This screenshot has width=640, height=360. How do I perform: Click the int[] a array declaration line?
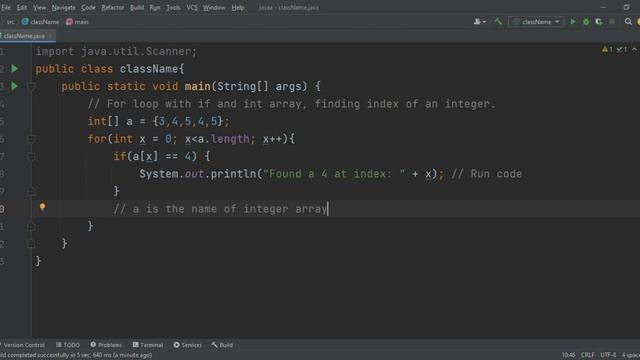pos(159,121)
